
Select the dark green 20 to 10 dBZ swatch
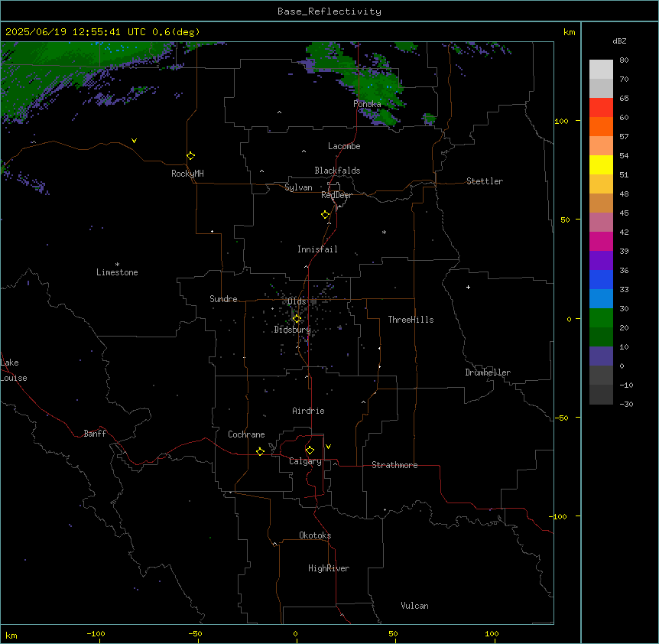coord(601,337)
